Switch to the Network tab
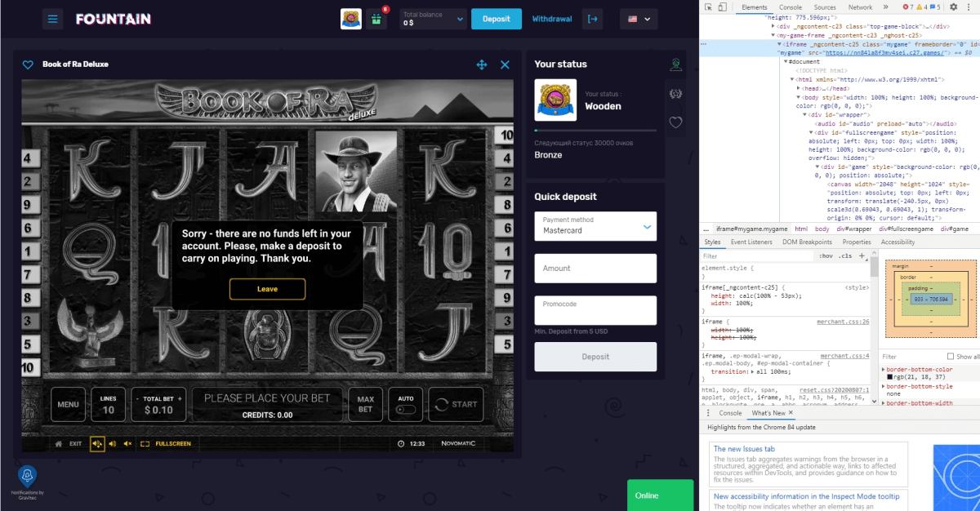Viewport: 980px width, 511px height. click(x=860, y=7)
